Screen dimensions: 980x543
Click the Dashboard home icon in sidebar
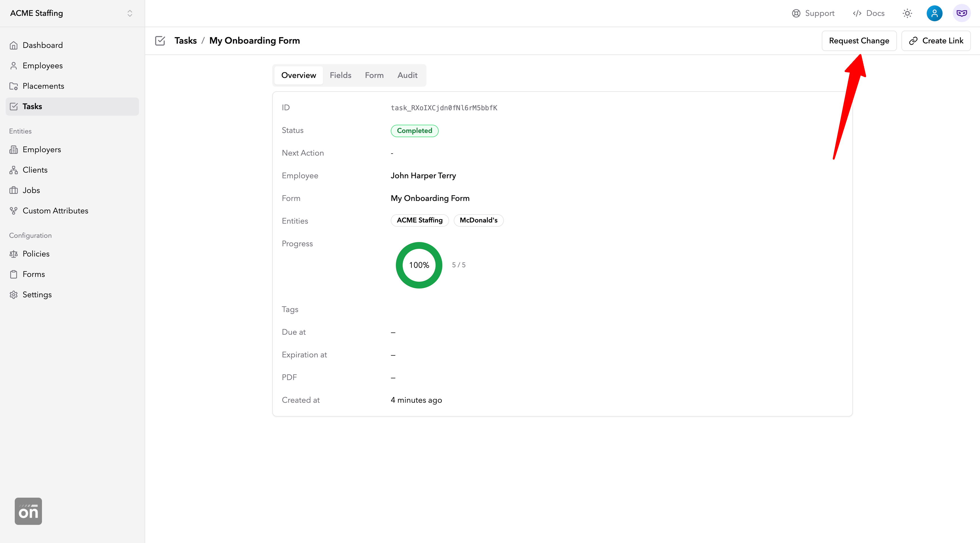click(x=14, y=45)
